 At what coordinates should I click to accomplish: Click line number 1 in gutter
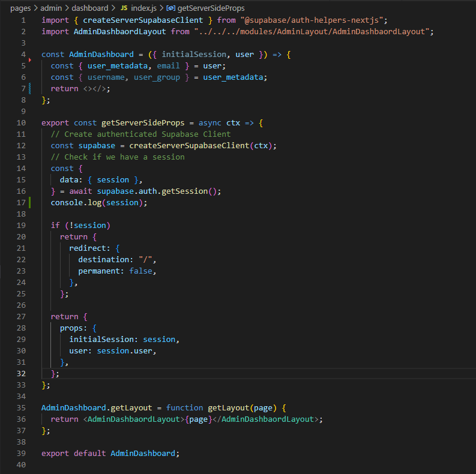23,20
